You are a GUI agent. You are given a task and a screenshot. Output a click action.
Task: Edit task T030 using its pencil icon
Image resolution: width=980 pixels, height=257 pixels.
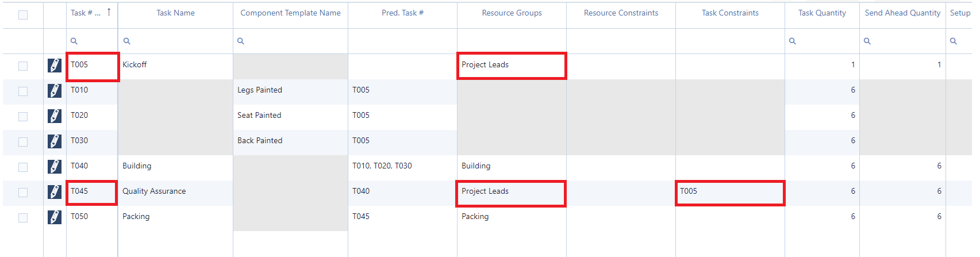55,141
